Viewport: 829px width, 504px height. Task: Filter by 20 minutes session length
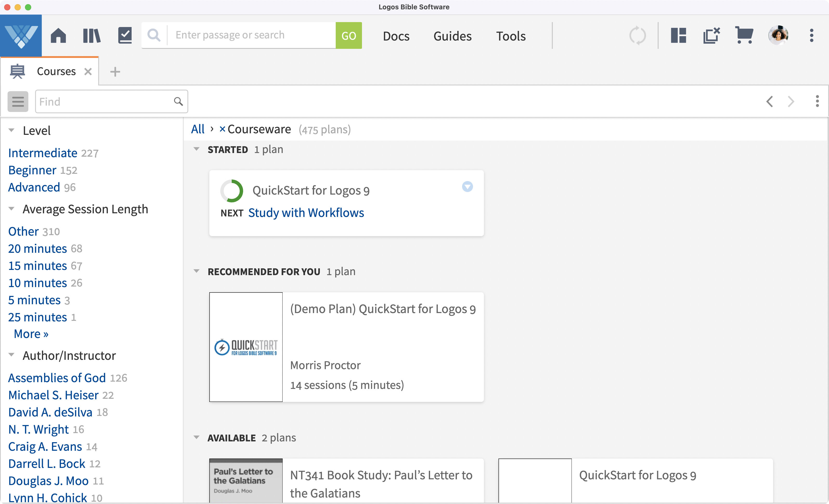[x=38, y=248]
